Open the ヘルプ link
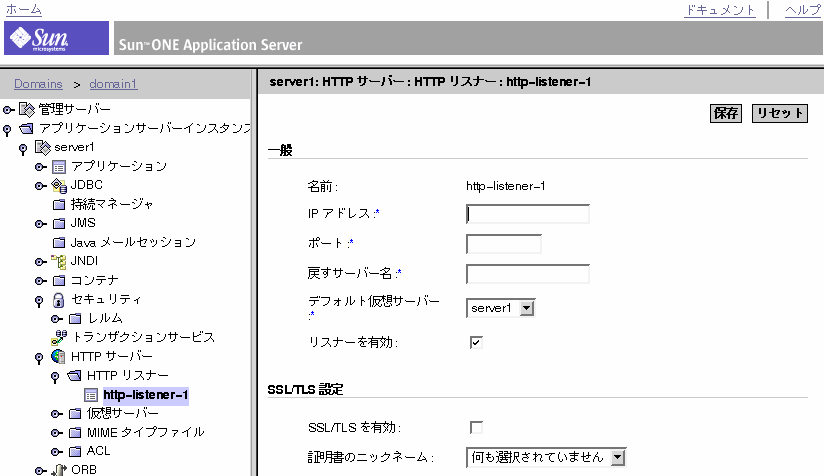The height and width of the screenshot is (476, 824). tap(803, 10)
